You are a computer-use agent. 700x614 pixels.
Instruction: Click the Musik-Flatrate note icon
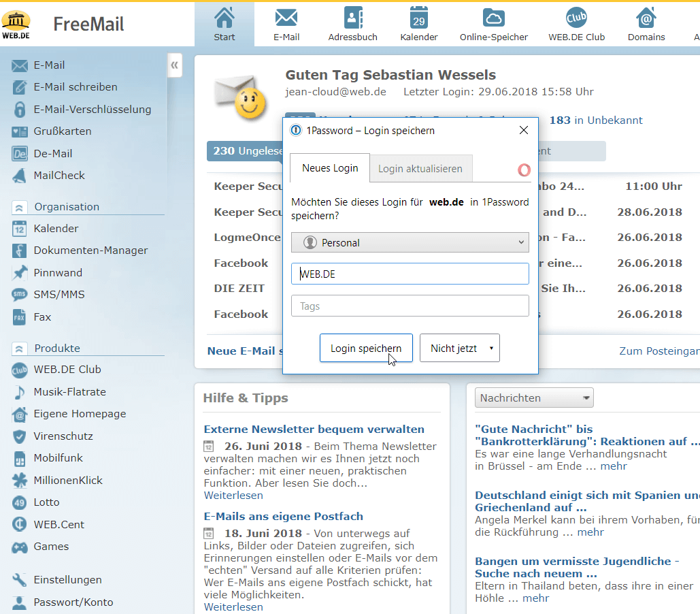[x=20, y=392]
